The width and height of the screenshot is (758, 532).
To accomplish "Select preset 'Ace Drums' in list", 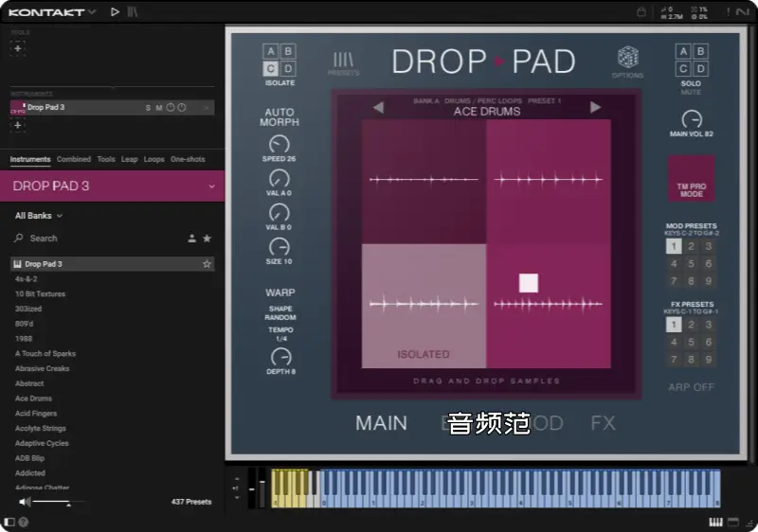I will click(x=33, y=399).
